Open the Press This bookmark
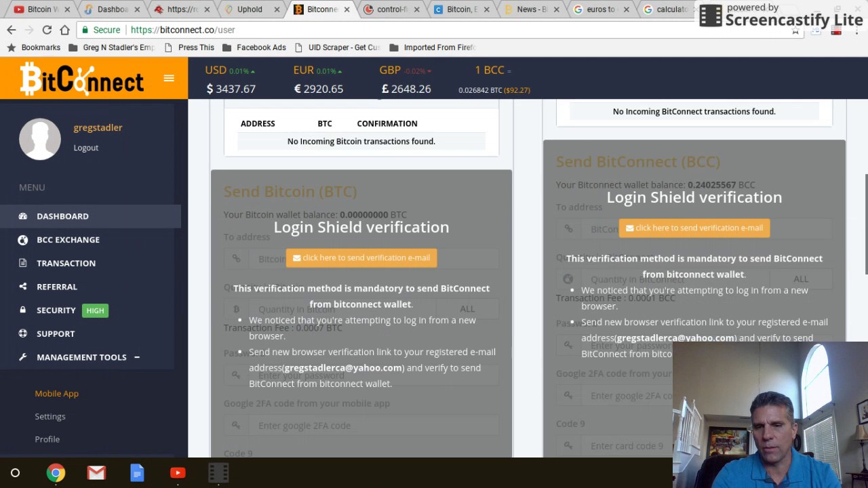 coord(189,47)
